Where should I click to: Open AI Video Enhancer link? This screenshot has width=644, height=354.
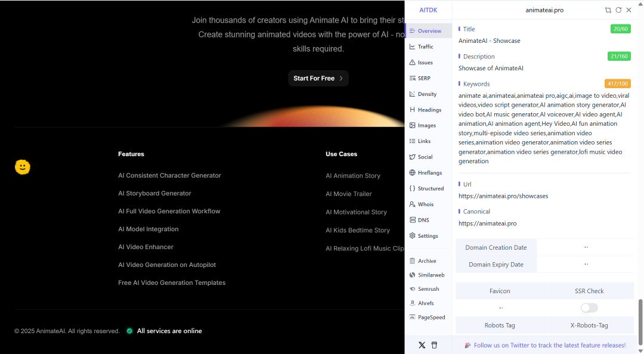click(x=146, y=247)
